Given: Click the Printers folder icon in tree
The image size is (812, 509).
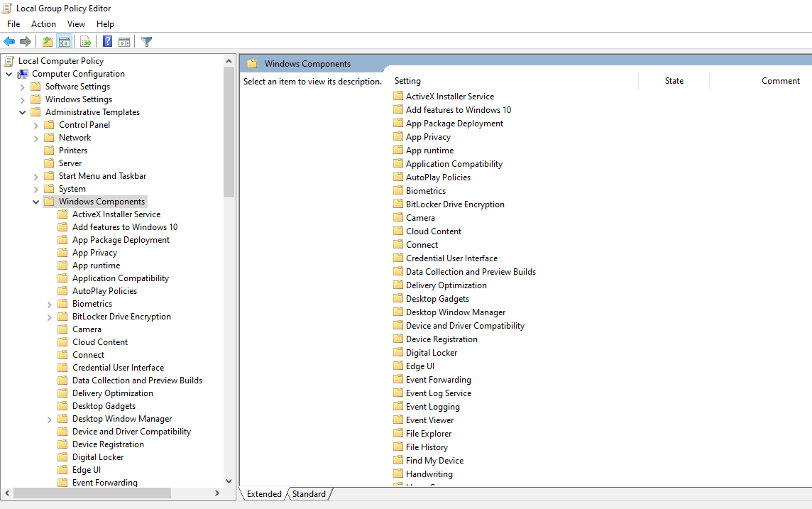Looking at the screenshot, I should tap(49, 150).
